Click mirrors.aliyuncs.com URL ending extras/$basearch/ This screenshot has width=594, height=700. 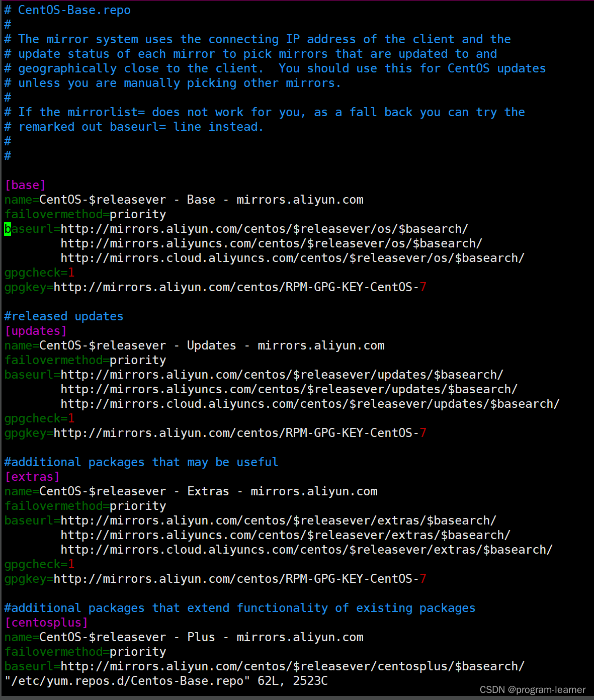286,535
